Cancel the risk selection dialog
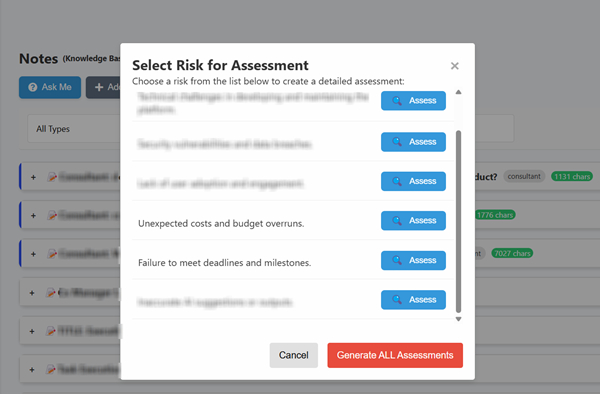Screen dimensions: 600x394 click(293, 355)
